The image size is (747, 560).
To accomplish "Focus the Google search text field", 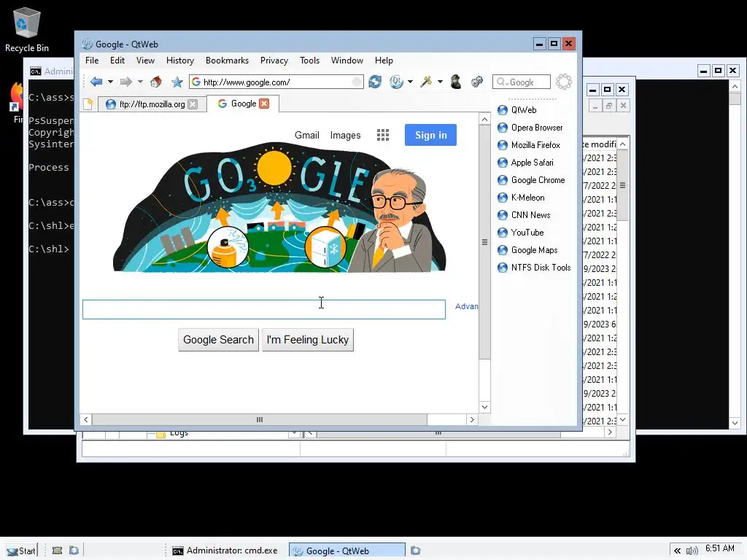I will (264, 309).
